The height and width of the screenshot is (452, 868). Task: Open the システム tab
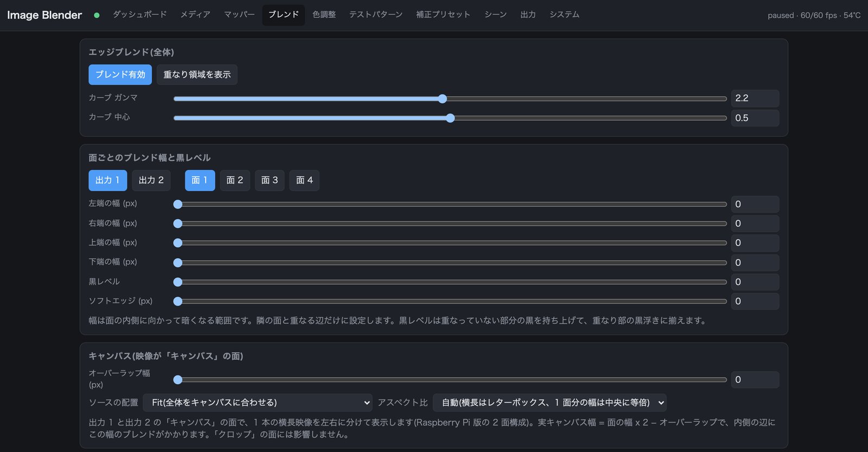pyautogui.click(x=564, y=15)
